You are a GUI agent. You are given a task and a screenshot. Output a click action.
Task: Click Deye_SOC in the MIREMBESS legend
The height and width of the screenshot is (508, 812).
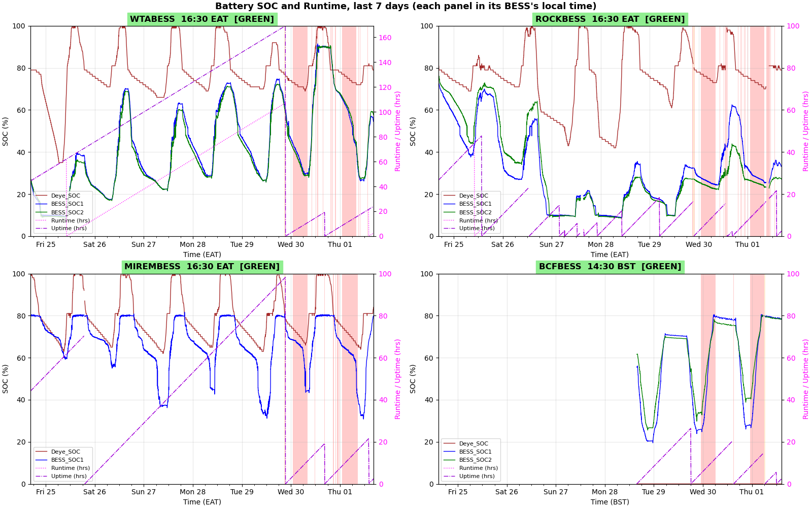[65, 452]
